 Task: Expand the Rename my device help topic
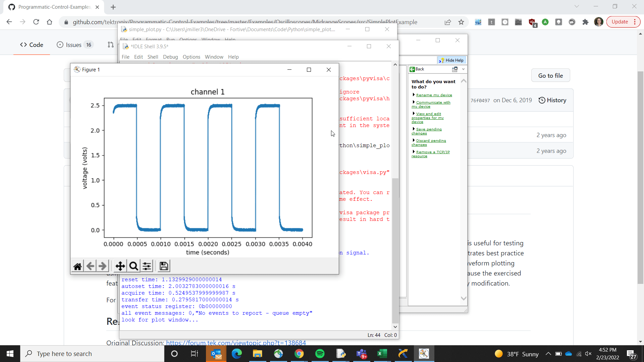434,95
